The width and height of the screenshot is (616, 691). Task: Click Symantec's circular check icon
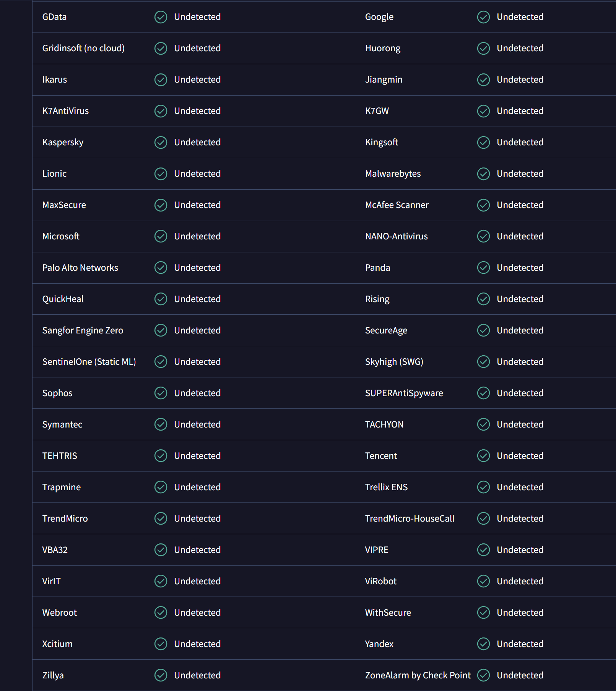161,424
